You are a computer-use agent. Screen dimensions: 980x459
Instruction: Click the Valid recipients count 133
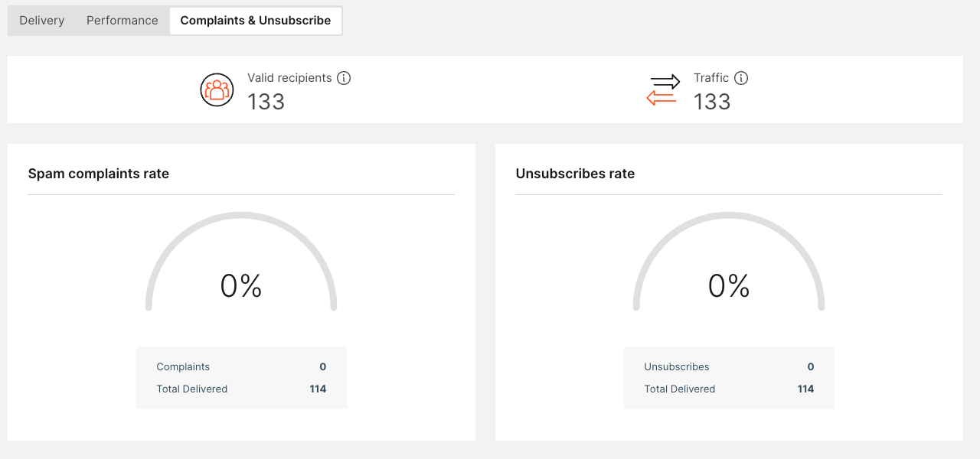[266, 102]
